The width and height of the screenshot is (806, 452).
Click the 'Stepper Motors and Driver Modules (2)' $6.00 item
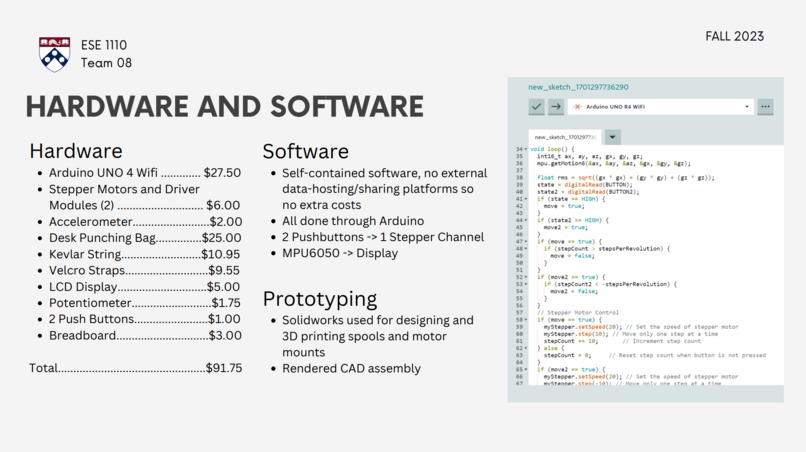pos(144,197)
